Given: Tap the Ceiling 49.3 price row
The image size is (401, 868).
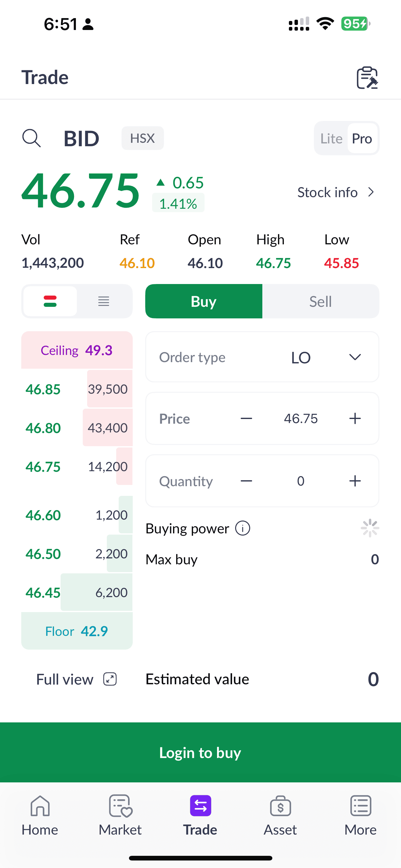Looking at the screenshot, I should [77, 351].
